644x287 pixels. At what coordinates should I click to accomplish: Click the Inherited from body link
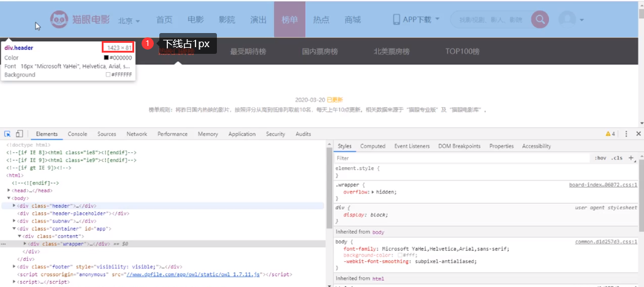pyautogui.click(x=378, y=232)
